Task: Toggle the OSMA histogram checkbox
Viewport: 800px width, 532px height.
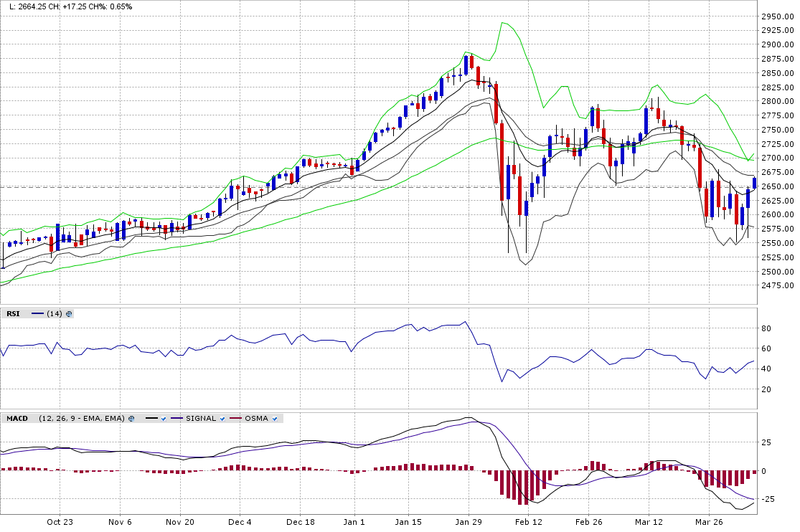Action: pyautogui.click(x=275, y=419)
